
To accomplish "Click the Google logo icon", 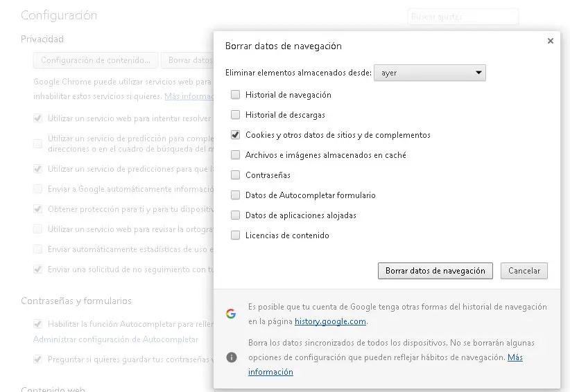I will (231, 314).
